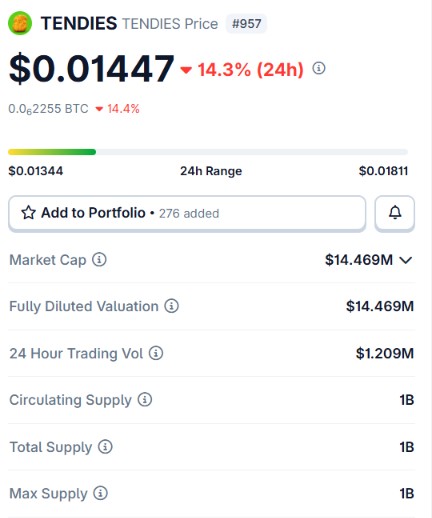The height and width of the screenshot is (518, 432).
Task: Click the TENDIES coin name heading
Action: point(79,23)
